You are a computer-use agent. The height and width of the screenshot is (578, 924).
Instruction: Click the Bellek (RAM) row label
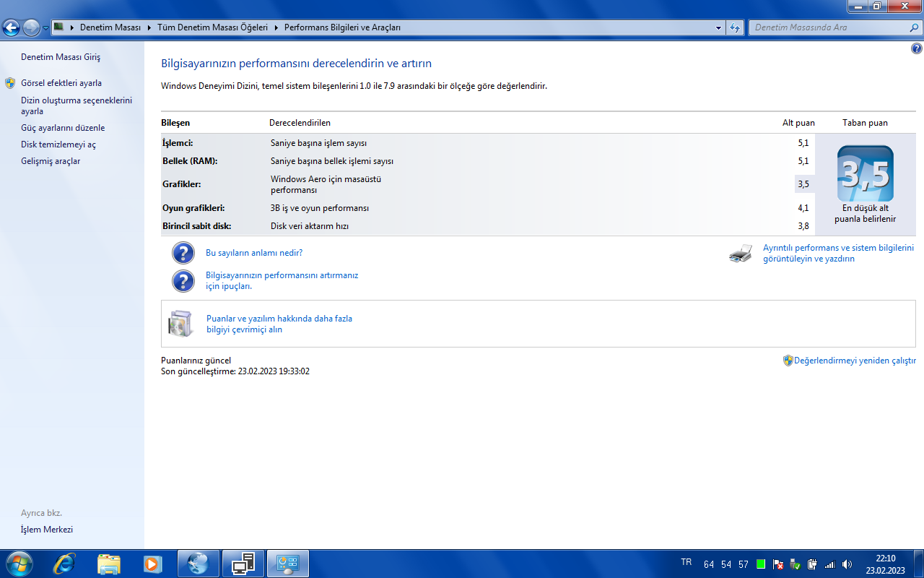pos(190,161)
